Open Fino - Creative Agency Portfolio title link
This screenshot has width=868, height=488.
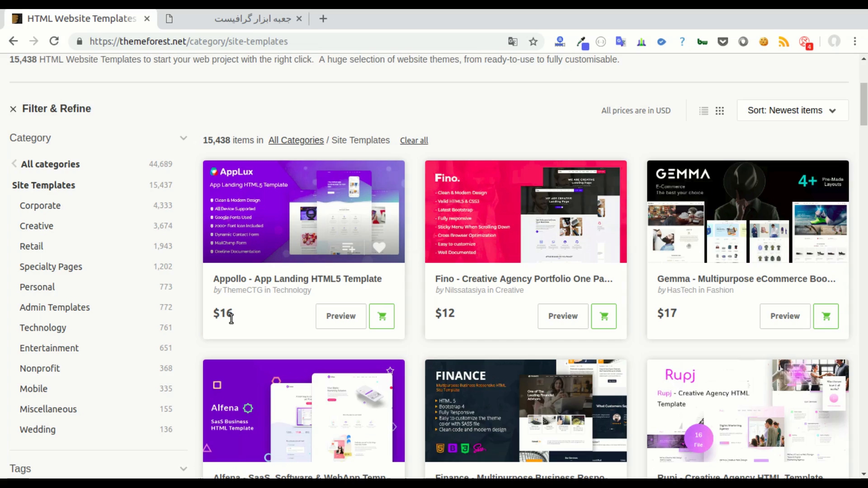click(x=524, y=279)
